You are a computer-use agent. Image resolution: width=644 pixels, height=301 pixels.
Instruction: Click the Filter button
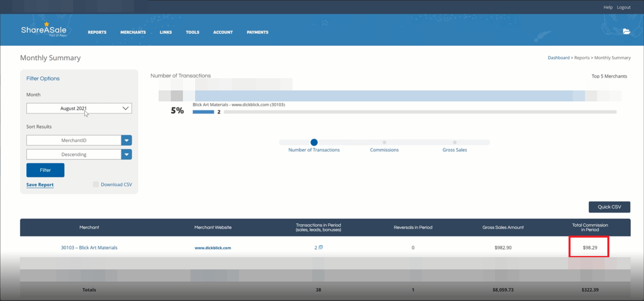click(45, 170)
